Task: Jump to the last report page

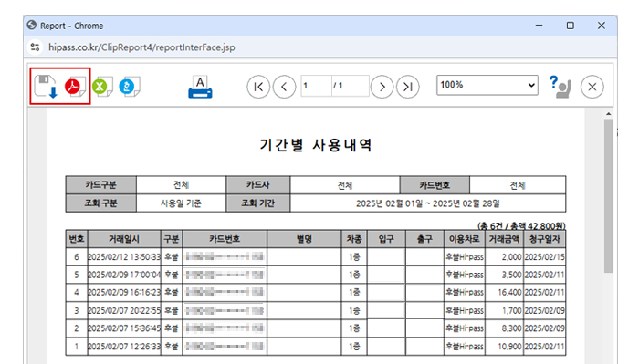Action: coord(408,87)
